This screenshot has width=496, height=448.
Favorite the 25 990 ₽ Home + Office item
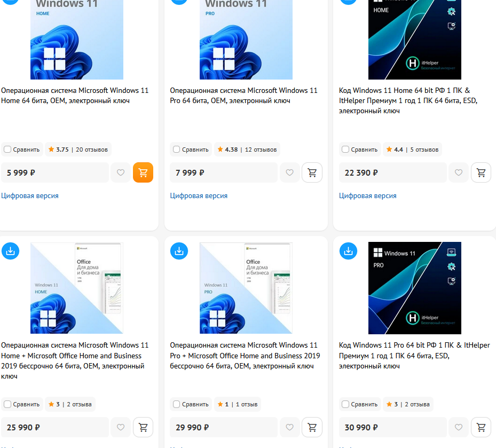[x=121, y=427]
